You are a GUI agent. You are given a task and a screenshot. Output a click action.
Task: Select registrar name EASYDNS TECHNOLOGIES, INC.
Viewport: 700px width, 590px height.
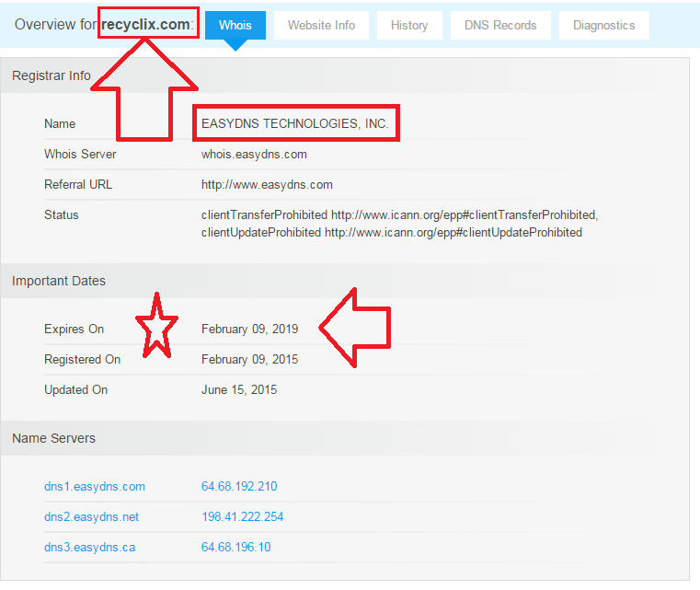coord(294,123)
